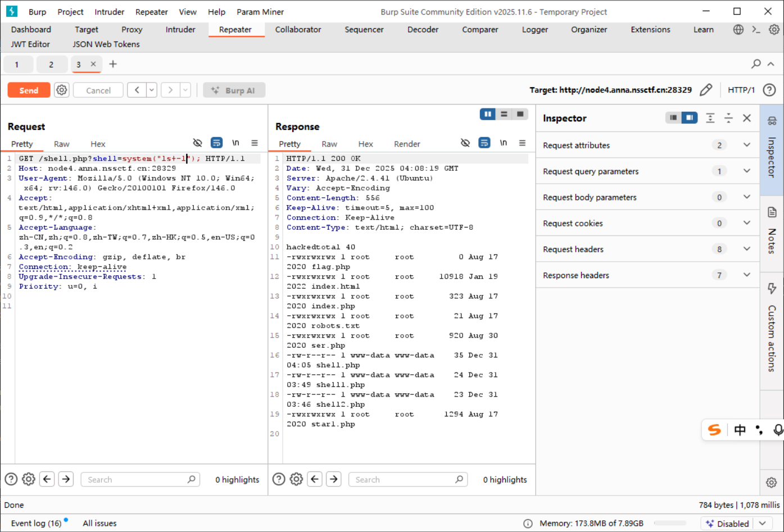Click the HTTP/1 protocol selector

[x=741, y=90]
